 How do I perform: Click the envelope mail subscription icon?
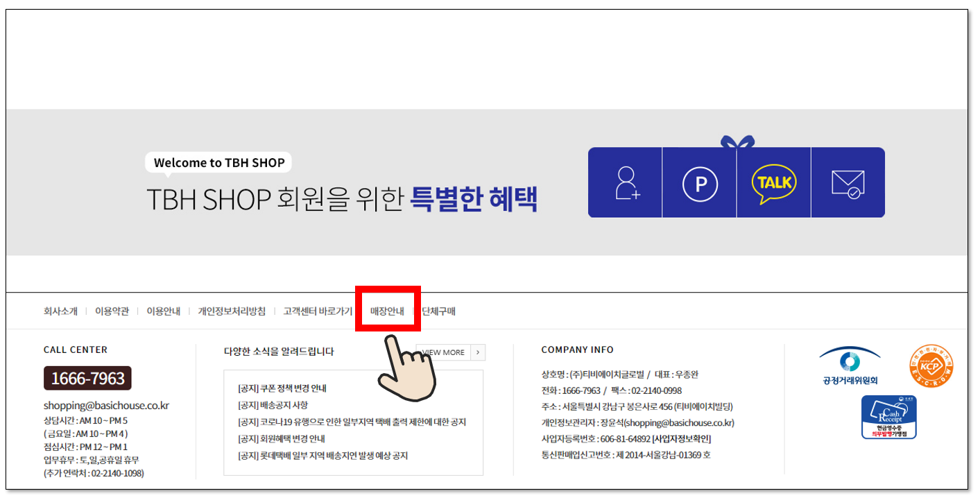click(848, 184)
